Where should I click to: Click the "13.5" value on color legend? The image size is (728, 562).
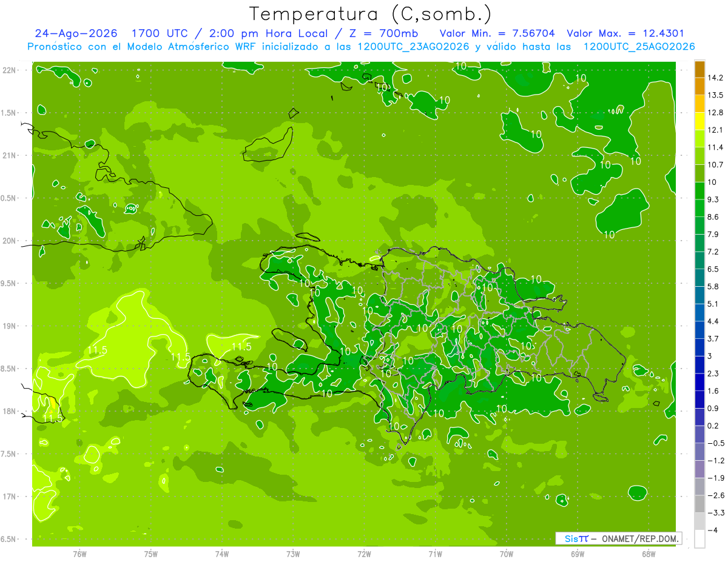coord(715,95)
